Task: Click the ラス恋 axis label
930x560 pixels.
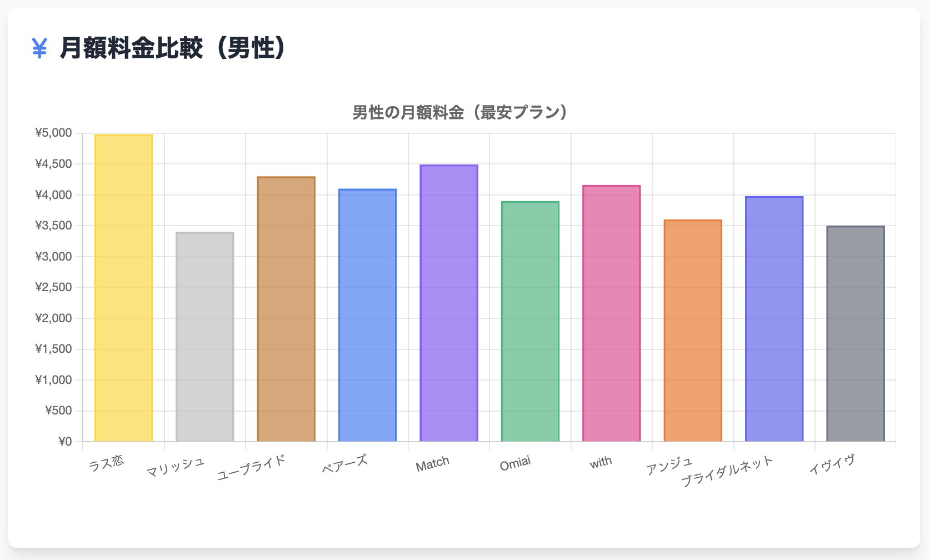Action: [x=107, y=463]
